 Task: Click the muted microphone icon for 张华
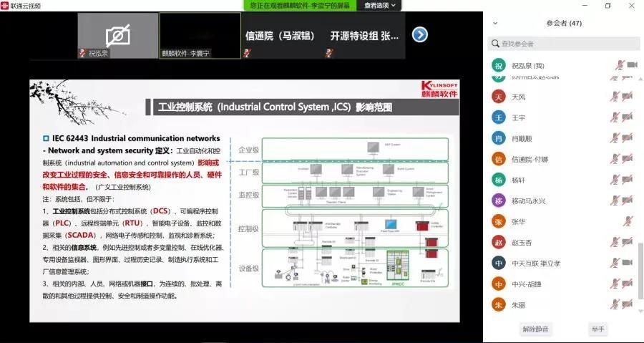(x=628, y=222)
